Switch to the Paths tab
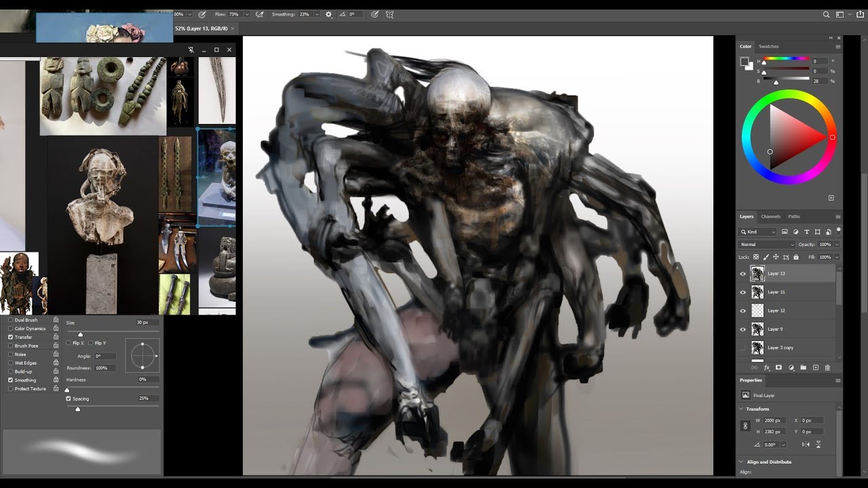Viewport: 868px width, 488px height. [794, 216]
